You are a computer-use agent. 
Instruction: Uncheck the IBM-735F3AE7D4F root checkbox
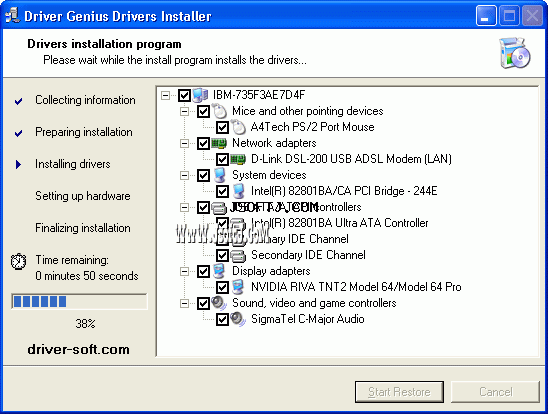184,95
